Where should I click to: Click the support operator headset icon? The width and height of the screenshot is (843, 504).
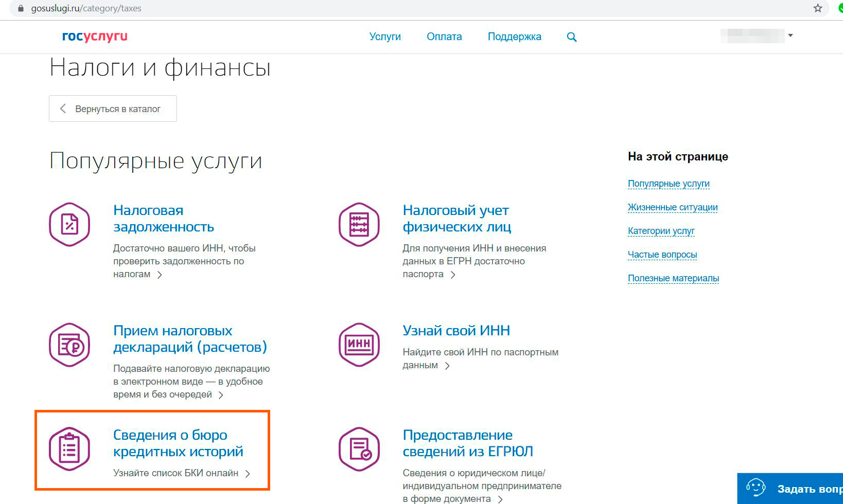pos(756,488)
